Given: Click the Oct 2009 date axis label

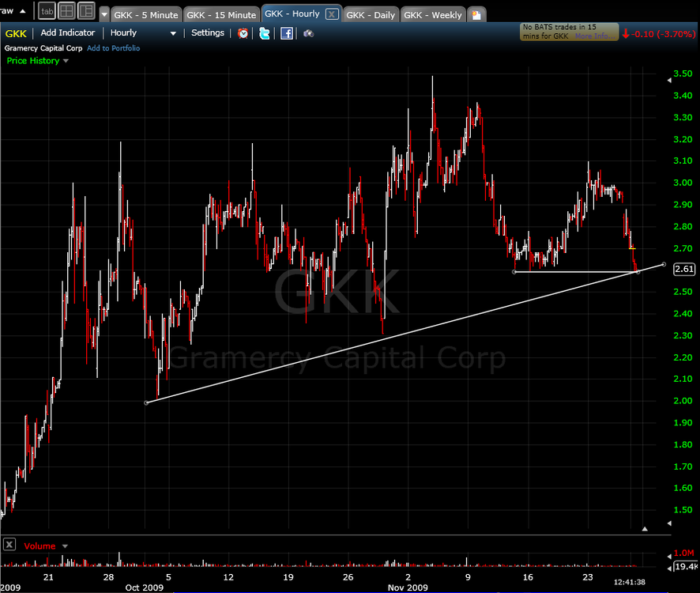Looking at the screenshot, I should (145, 587).
